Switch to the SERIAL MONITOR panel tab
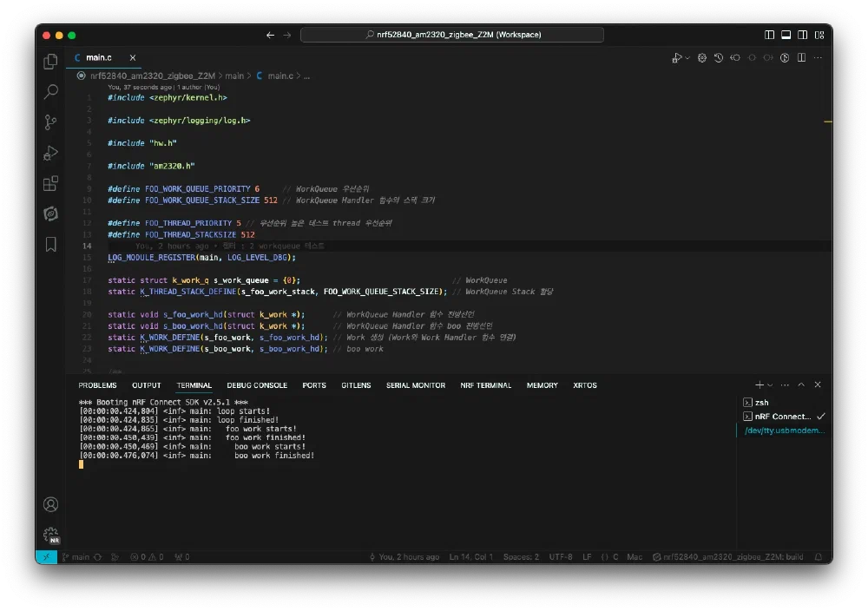Screen dimensions: 868x611 click(x=416, y=385)
